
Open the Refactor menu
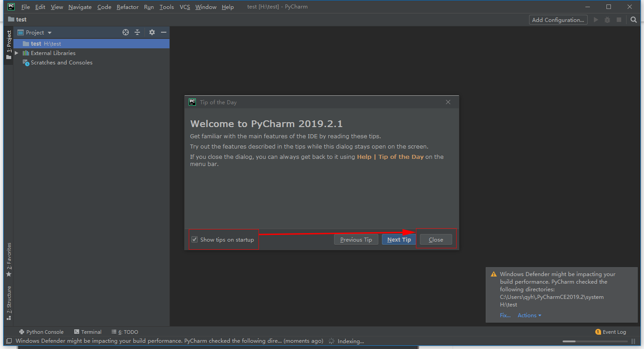coord(127,7)
